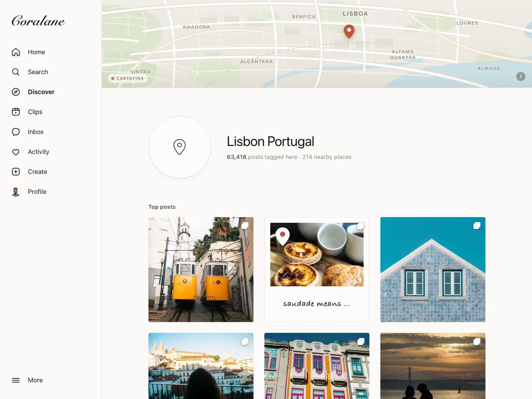Click the red map pin on Lisboa

[x=349, y=31]
